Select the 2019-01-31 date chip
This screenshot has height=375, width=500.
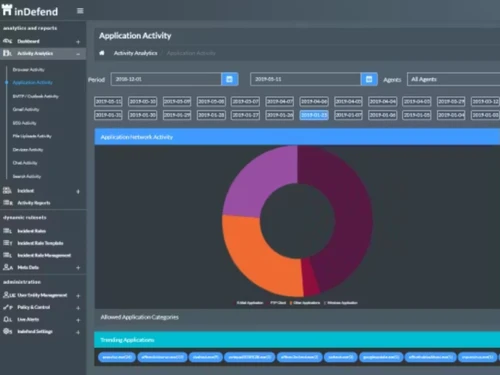tap(108, 115)
